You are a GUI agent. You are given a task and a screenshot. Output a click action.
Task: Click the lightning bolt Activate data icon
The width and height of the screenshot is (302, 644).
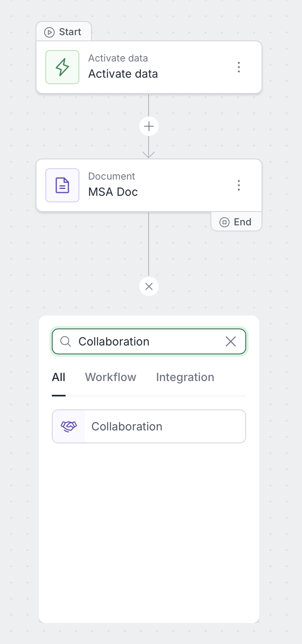[x=62, y=67]
